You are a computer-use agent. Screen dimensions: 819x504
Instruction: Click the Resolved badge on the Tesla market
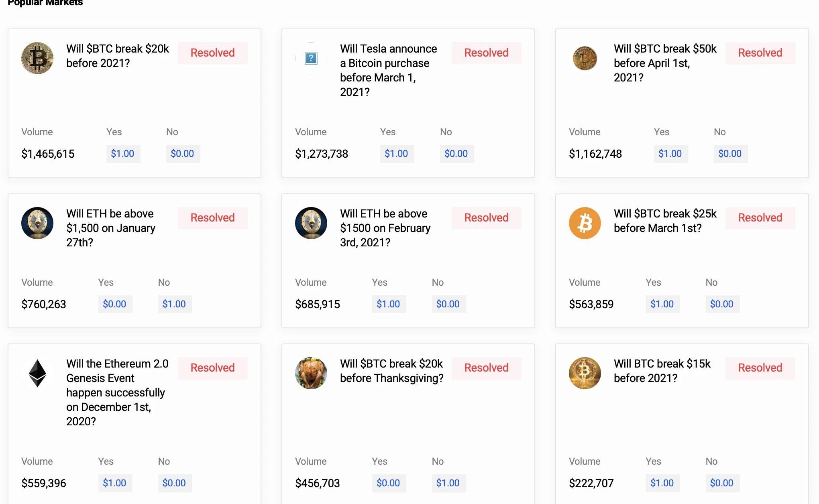[486, 53]
